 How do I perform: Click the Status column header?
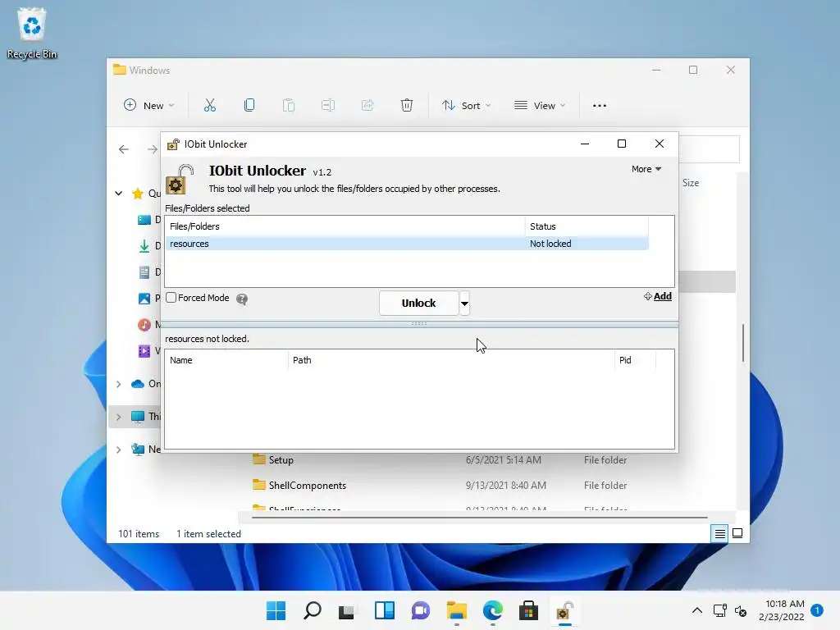tap(587, 226)
